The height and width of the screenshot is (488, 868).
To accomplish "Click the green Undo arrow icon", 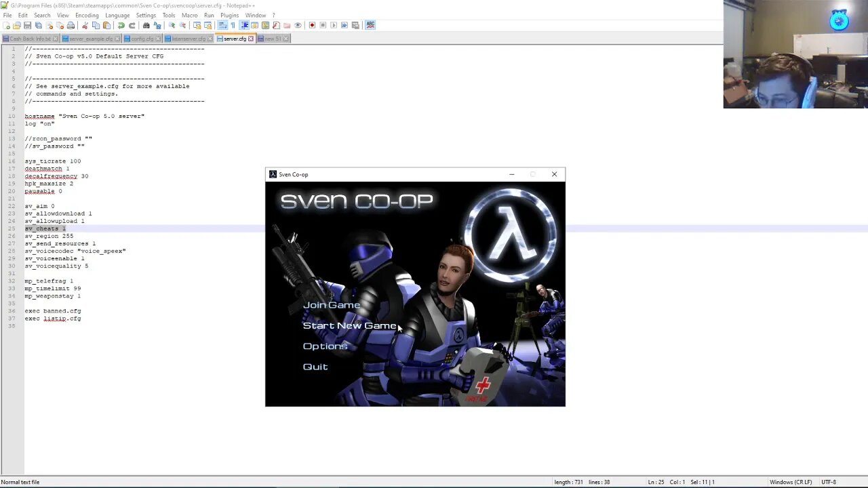I will pyautogui.click(x=121, y=25).
